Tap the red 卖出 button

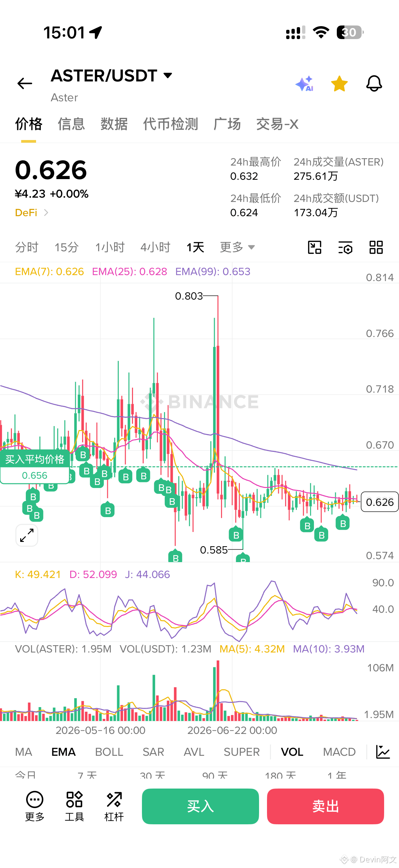(325, 806)
